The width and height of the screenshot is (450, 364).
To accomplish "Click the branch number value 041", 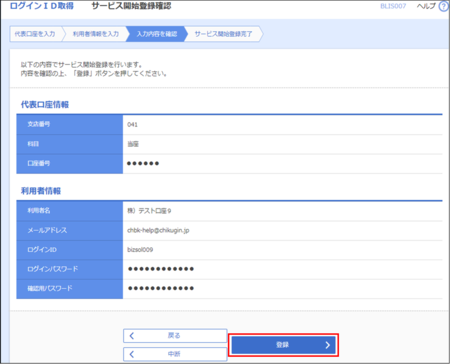I will pyautogui.click(x=132, y=125).
